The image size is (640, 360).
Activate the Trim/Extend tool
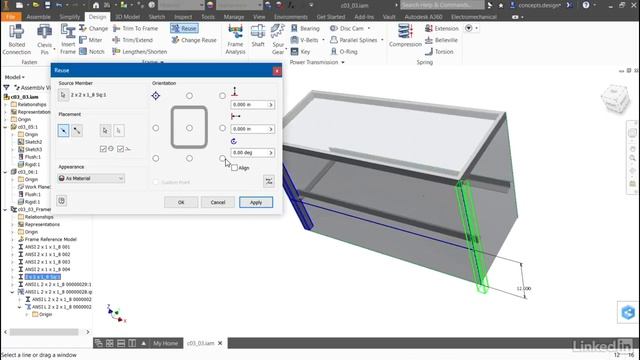(x=133, y=40)
